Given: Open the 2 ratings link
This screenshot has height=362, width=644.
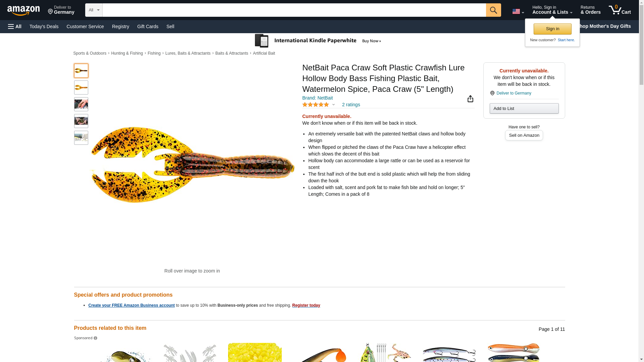Looking at the screenshot, I should [x=351, y=105].
